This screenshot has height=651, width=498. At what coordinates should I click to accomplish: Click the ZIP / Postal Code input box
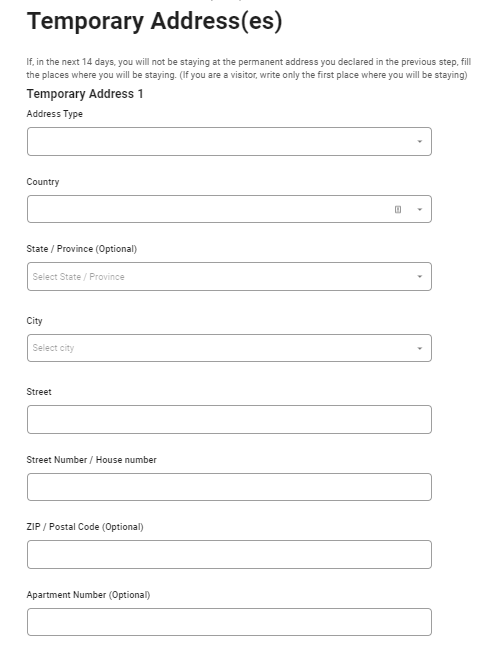click(229, 555)
